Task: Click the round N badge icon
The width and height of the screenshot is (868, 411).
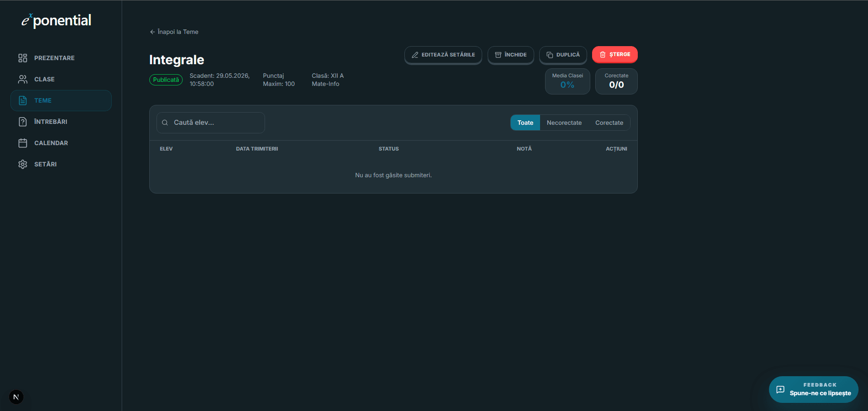Action: click(16, 397)
